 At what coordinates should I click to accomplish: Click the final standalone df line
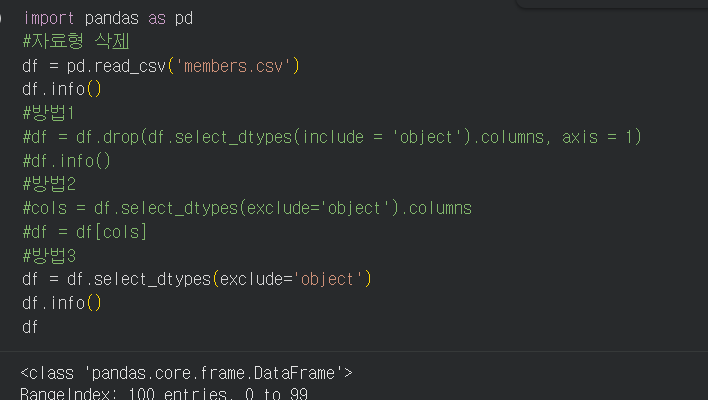[x=30, y=326]
